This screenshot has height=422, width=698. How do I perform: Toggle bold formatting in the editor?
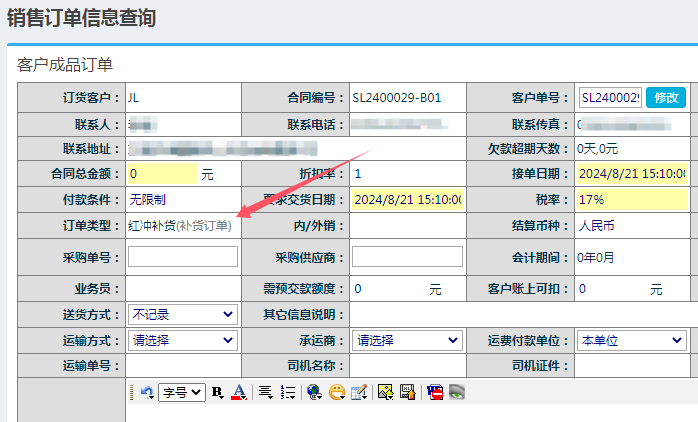tap(217, 393)
